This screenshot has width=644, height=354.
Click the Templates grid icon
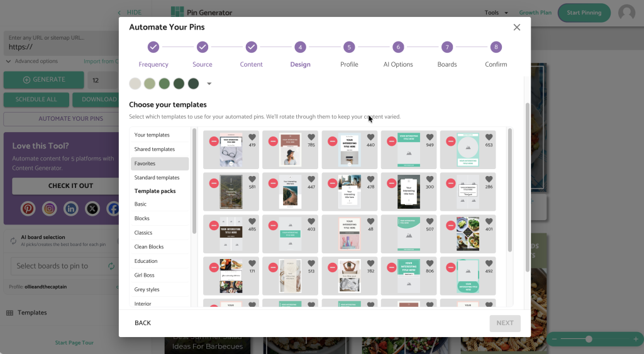[10, 313]
